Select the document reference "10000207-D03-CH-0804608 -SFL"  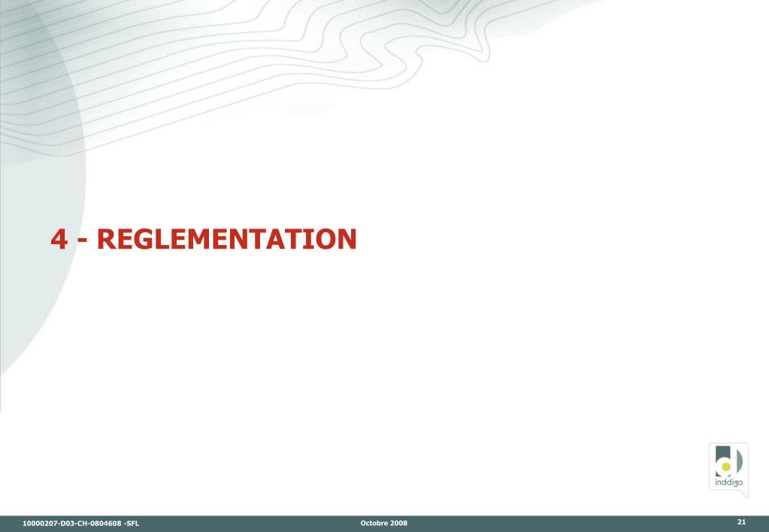point(80,523)
